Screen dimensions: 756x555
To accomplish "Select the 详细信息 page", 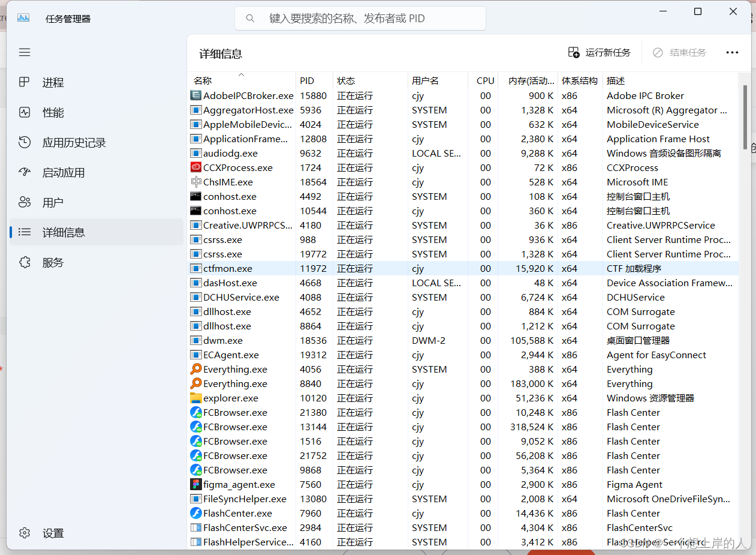I will click(96, 232).
